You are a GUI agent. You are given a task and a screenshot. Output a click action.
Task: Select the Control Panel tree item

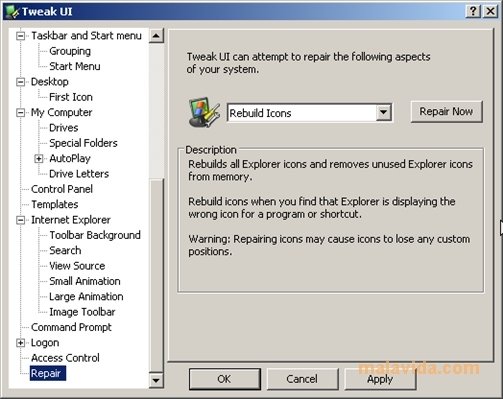pos(62,189)
